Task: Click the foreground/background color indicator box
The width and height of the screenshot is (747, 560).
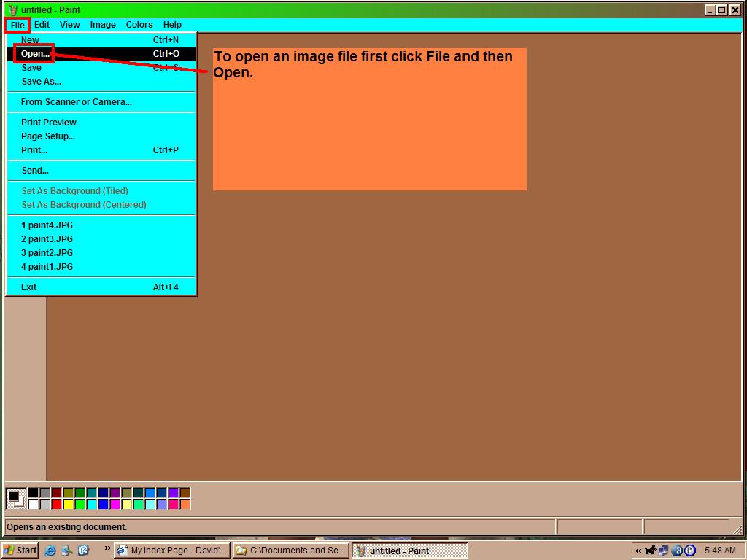Action: (16, 499)
